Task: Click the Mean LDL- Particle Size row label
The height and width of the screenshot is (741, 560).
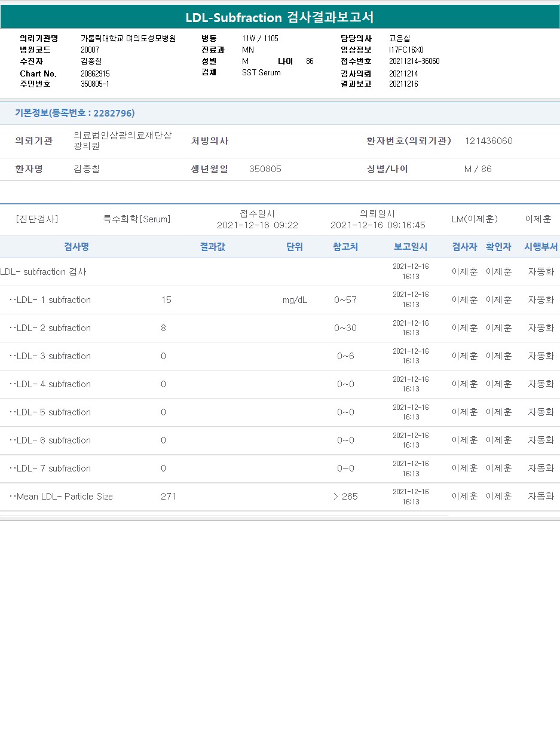Action: point(64,497)
